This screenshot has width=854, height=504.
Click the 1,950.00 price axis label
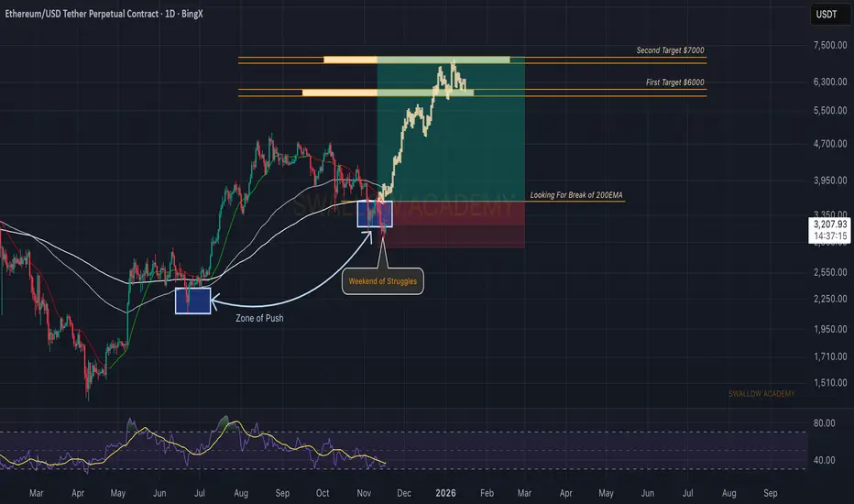(x=830, y=329)
